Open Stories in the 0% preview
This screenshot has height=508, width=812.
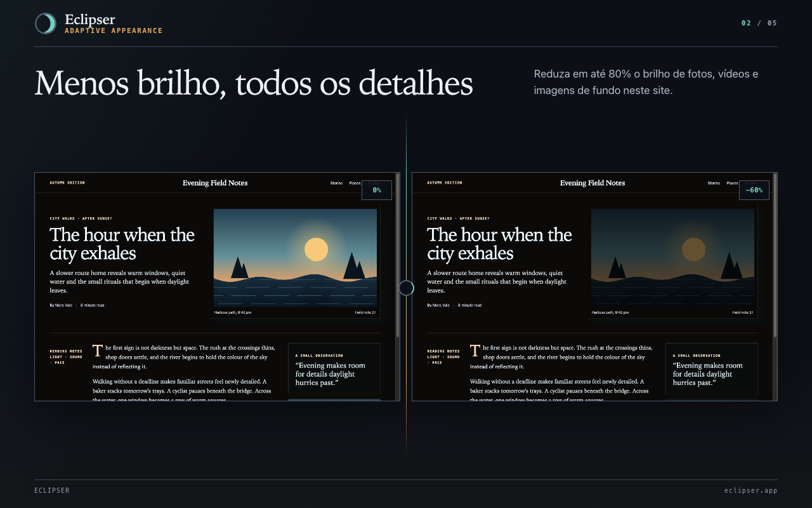[336, 183]
